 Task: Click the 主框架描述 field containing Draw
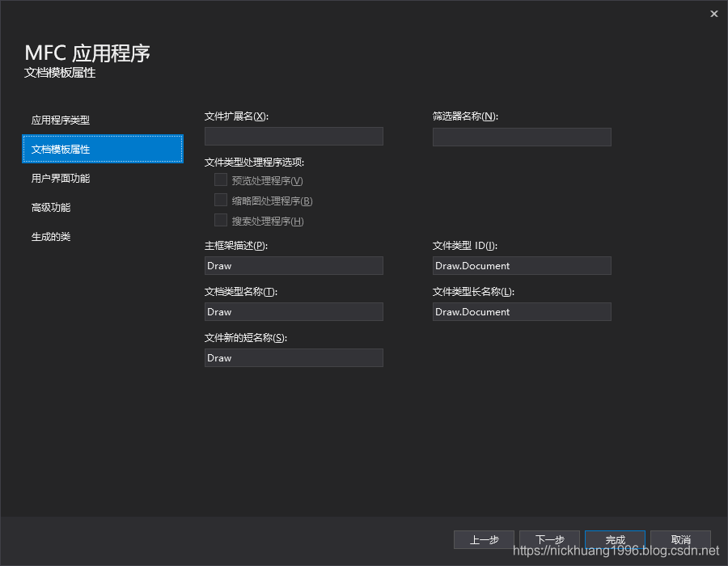point(294,266)
